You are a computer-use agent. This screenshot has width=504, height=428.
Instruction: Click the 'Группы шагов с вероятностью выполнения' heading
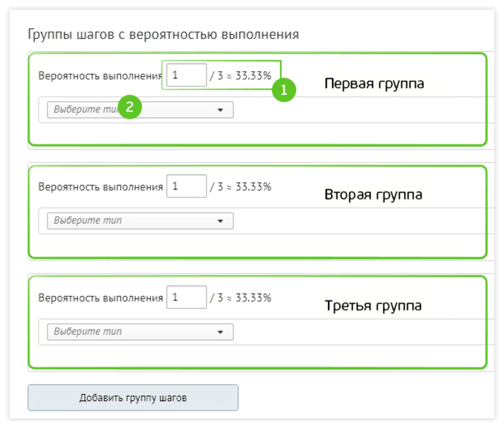click(x=163, y=34)
